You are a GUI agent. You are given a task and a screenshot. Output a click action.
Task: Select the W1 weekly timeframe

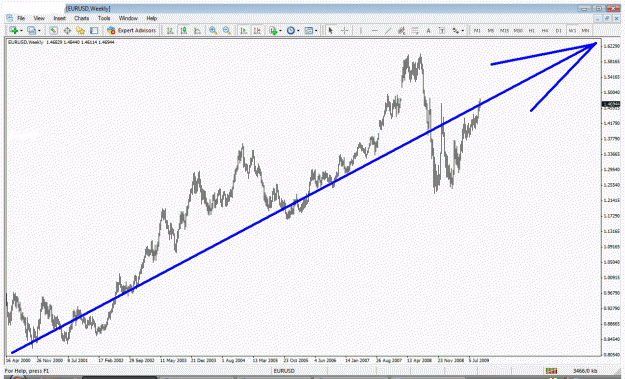(572, 30)
